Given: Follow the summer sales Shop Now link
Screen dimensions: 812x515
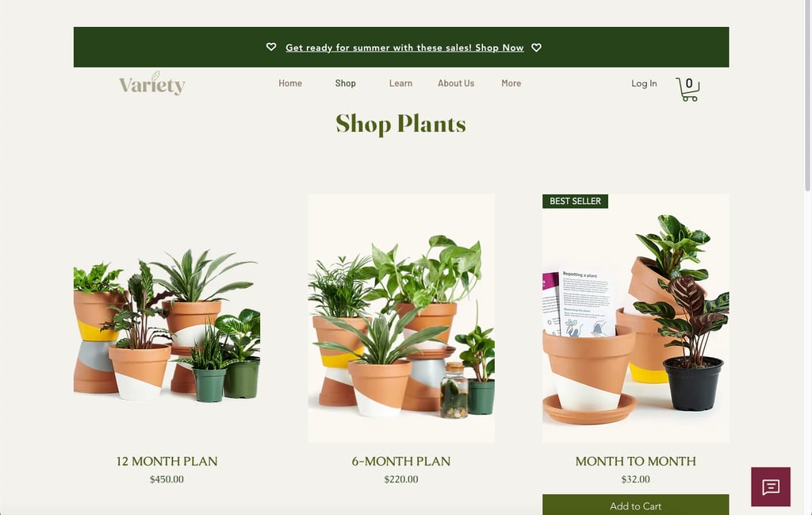Looking at the screenshot, I should click(404, 48).
